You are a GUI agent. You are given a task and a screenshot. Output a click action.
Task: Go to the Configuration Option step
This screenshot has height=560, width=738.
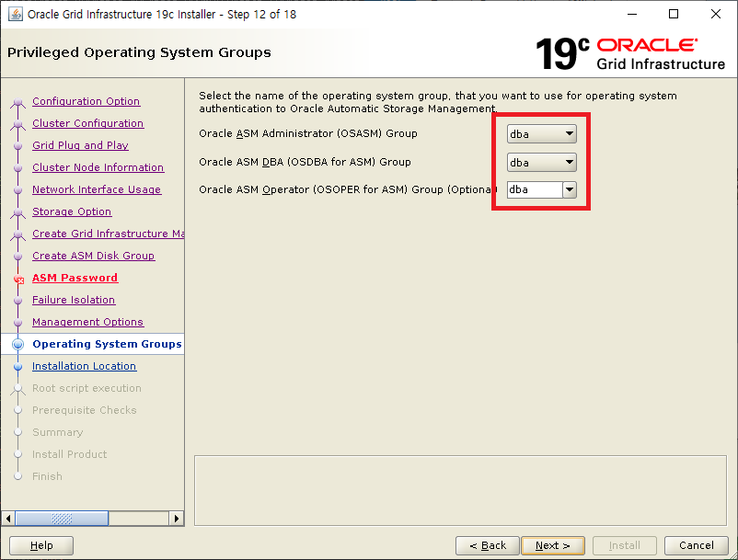pos(86,101)
